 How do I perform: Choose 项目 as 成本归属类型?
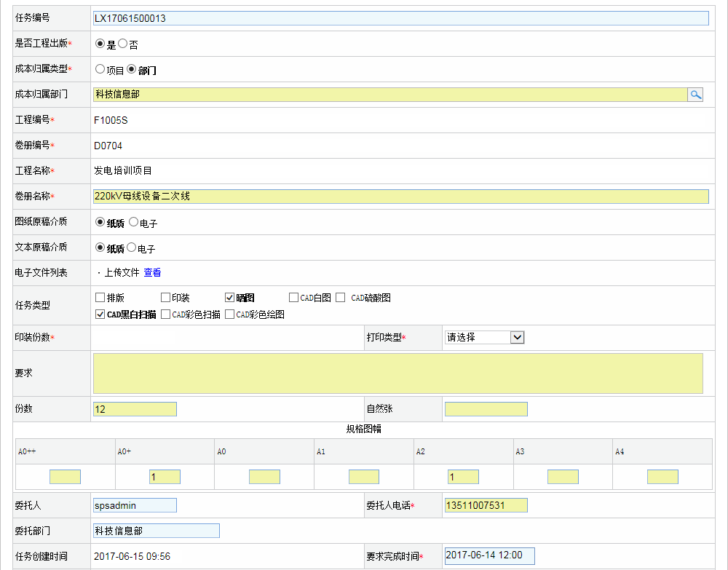pyautogui.click(x=100, y=69)
